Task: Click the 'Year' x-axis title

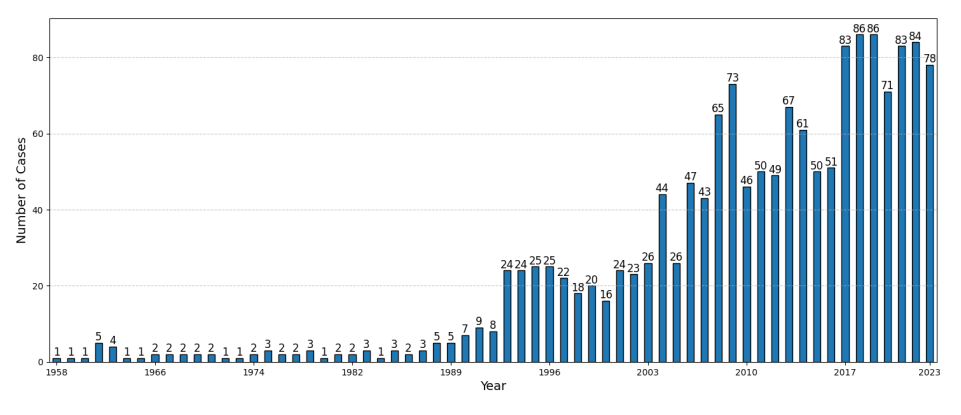Action: point(493,386)
